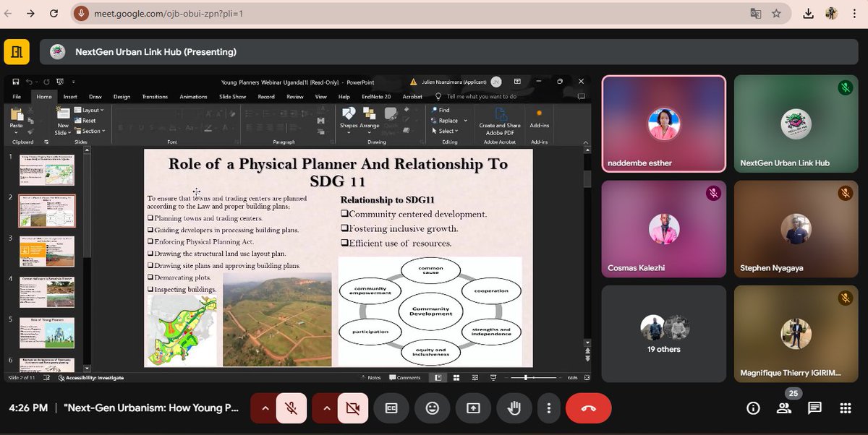Click the Find tool in Editing group
Viewport: 868px width, 435px height.
440,110
